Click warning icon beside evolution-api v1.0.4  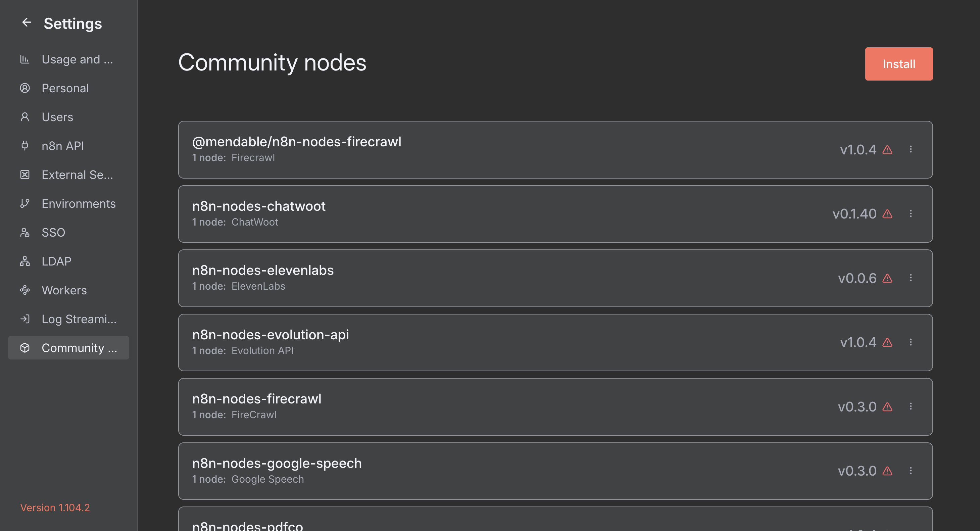coord(887,342)
